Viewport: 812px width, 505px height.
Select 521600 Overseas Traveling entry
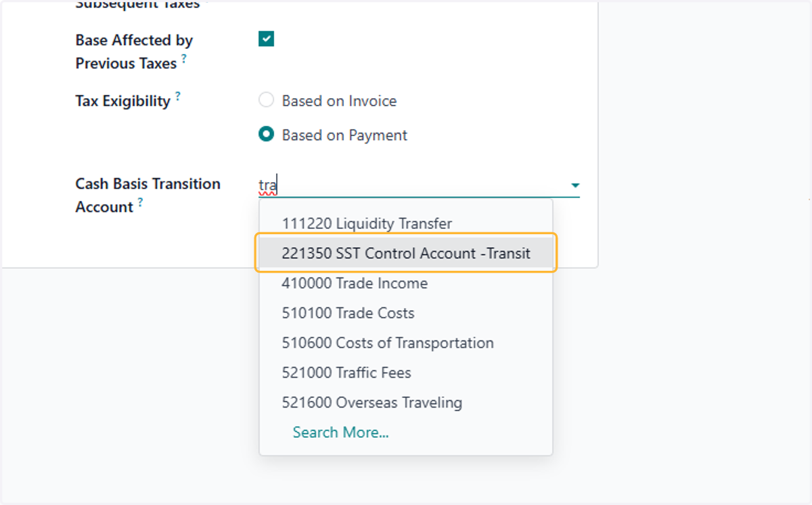click(406, 402)
